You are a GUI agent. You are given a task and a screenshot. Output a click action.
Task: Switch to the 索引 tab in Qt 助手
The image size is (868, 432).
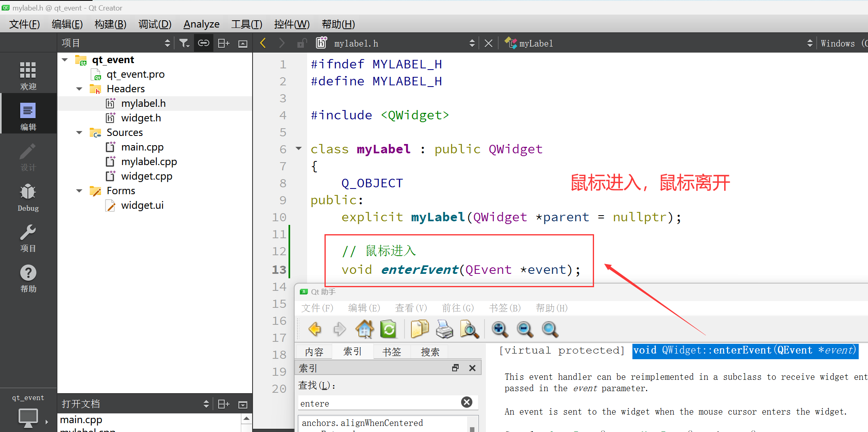(352, 352)
